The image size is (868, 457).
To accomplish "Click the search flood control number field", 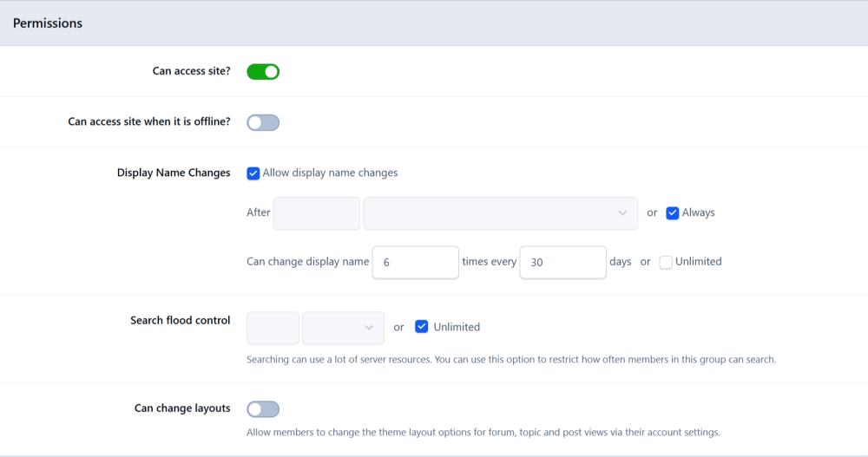I will [x=273, y=328].
